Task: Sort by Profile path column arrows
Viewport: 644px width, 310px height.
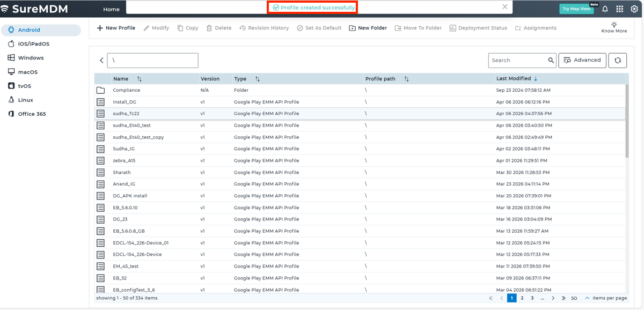Action: point(407,79)
